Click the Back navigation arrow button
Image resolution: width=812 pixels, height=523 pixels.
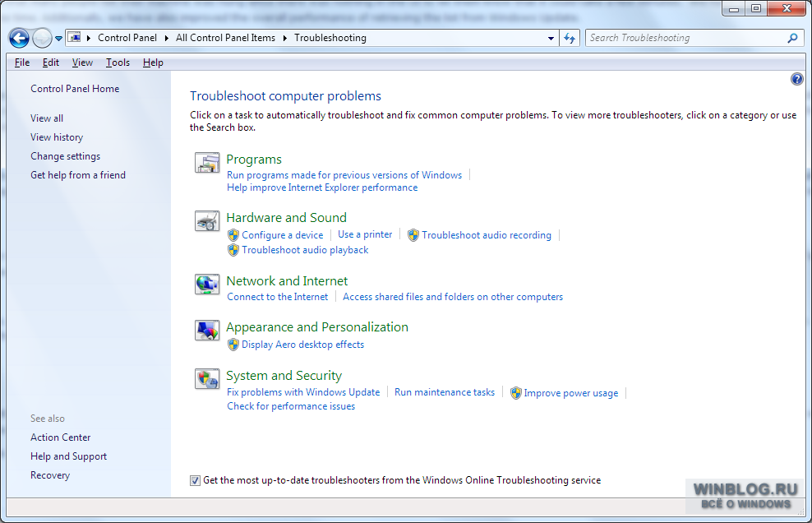[19, 38]
